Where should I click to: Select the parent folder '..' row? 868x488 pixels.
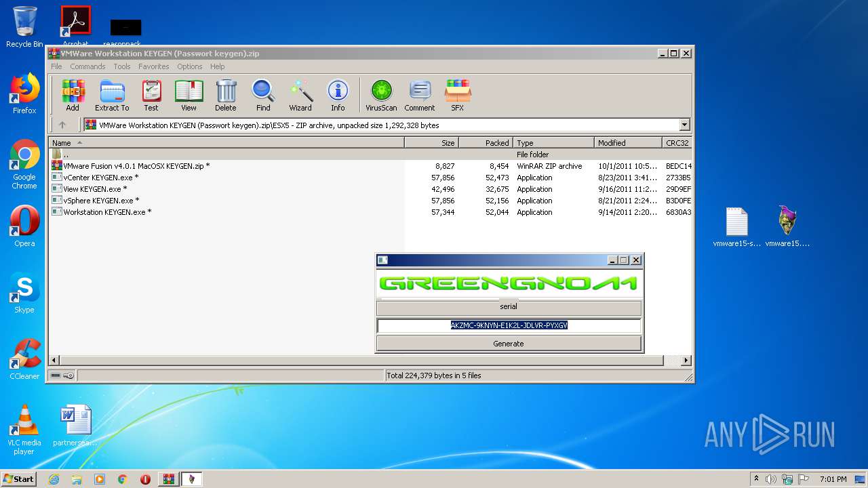370,155
